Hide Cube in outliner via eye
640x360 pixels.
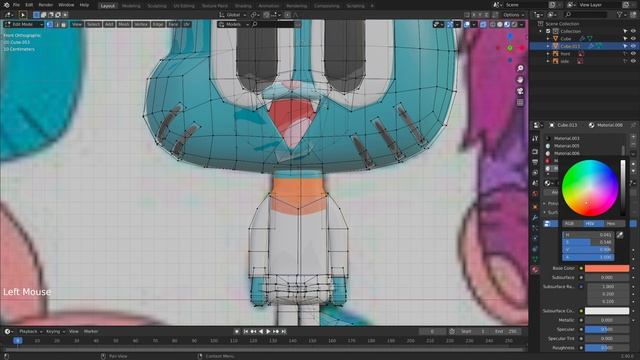(633, 38)
